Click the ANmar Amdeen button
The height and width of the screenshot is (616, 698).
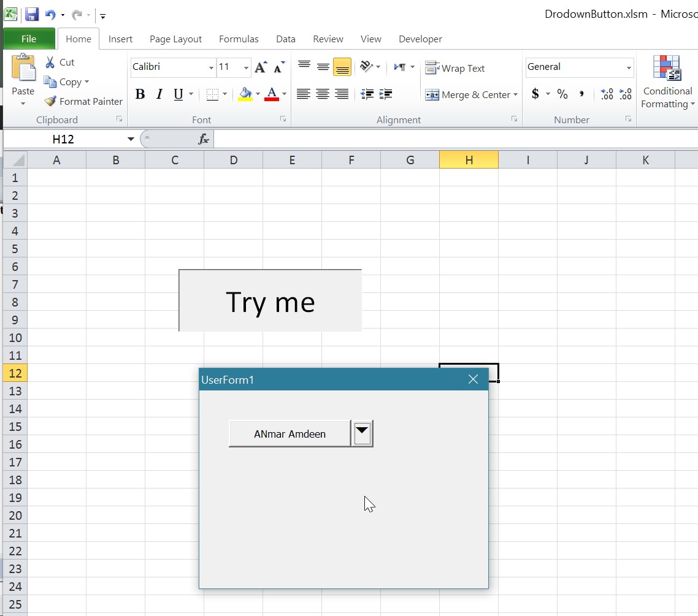click(290, 434)
